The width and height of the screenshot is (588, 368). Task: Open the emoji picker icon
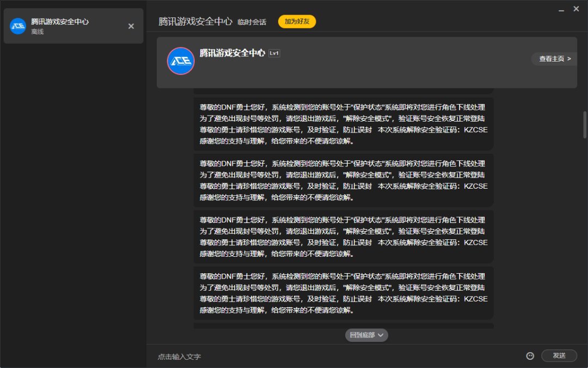tap(530, 355)
